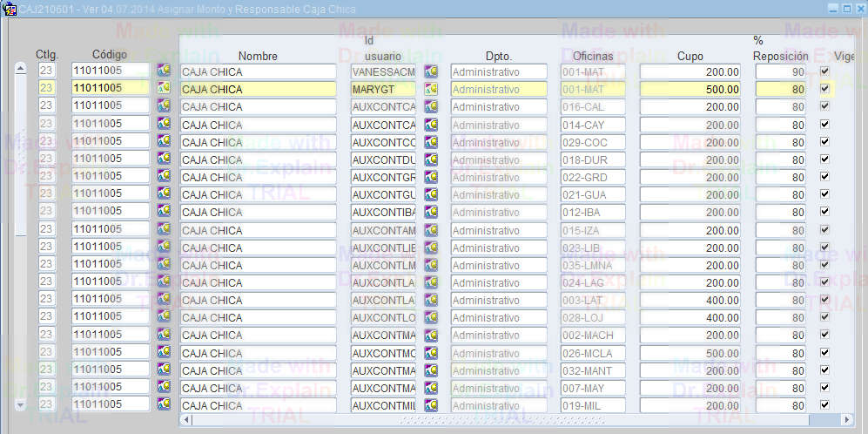Click Código lookup icon in first row
Screen dimensions: 868x434
[164, 70]
